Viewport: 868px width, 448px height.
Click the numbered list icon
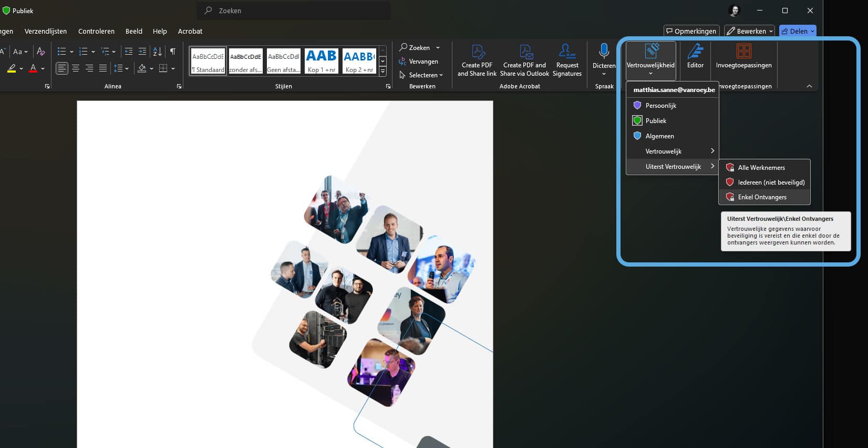coord(83,52)
